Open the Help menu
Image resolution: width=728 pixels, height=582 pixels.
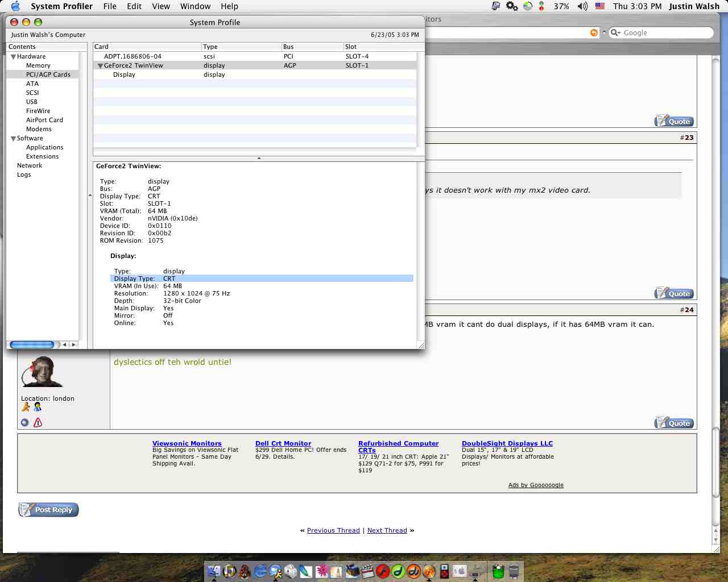click(229, 6)
